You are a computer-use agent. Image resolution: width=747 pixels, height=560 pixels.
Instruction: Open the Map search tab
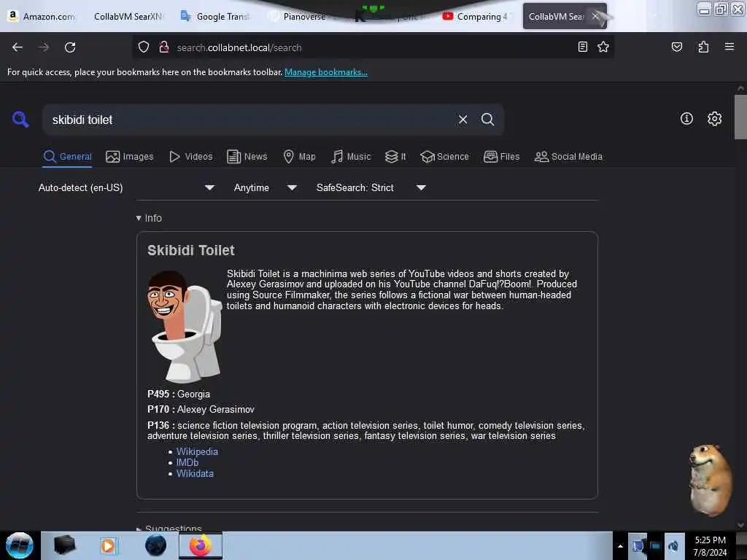click(299, 157)
